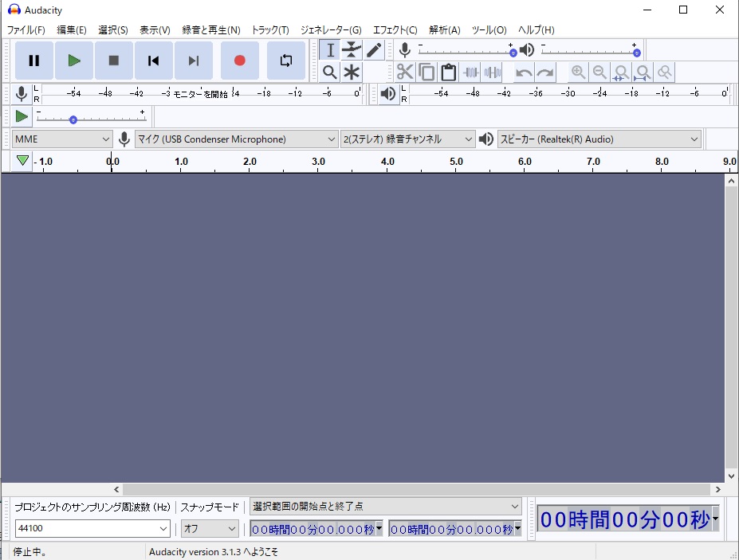Open the エフェクト(C) menu

(x=395, y=30)
